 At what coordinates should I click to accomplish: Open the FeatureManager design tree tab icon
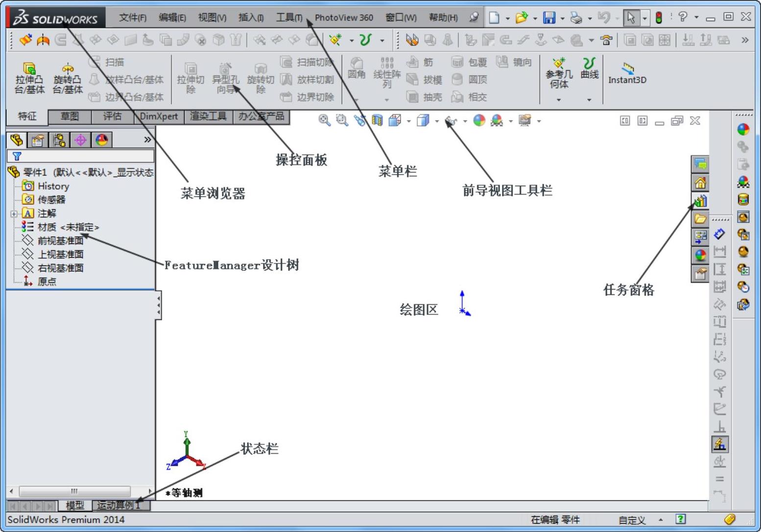click(17, 140)
